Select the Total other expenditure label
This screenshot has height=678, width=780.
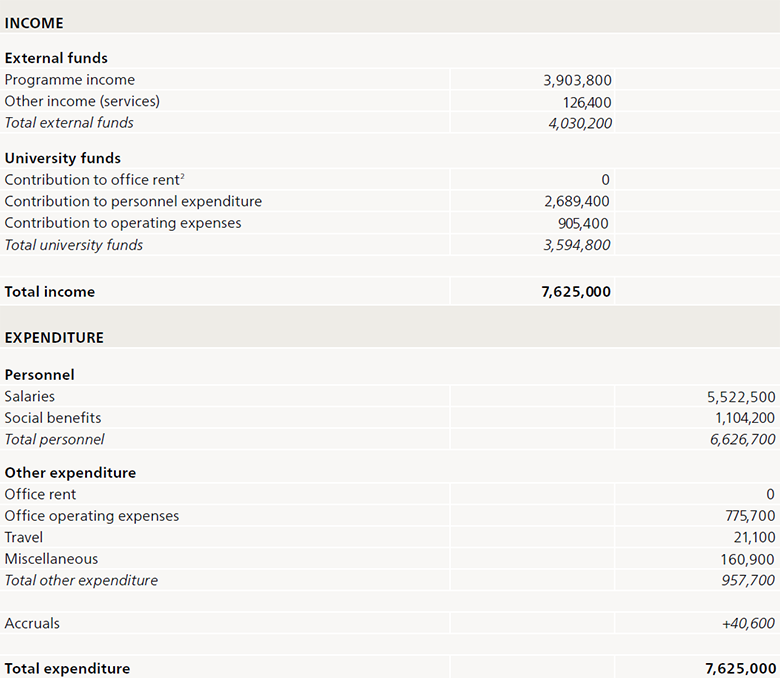(x=81, y=581)
